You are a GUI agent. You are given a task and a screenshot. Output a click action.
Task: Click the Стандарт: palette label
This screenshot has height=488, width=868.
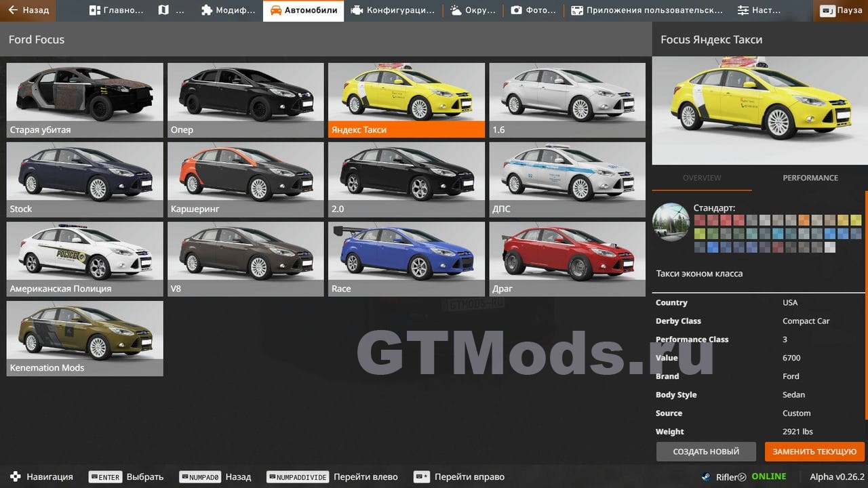[x=714, y=208]
